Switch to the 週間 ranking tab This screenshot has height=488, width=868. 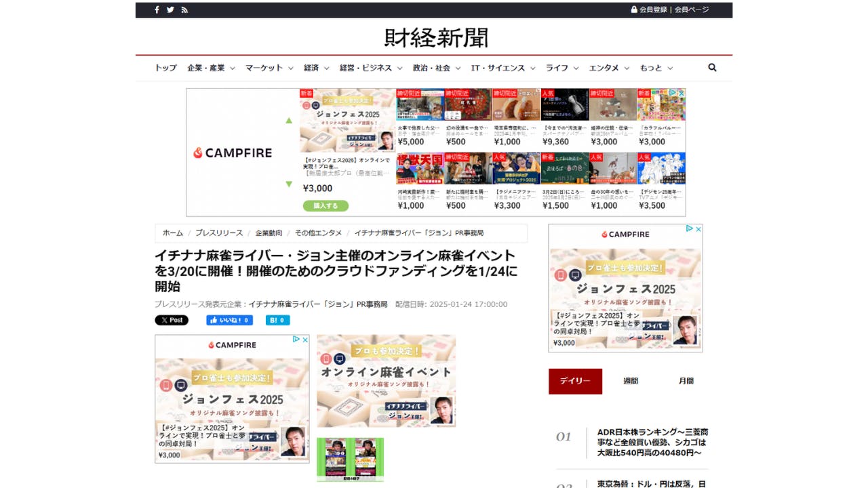click(631, 381)
